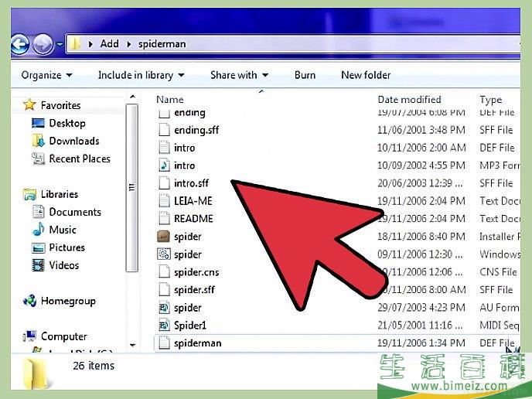The height and width of the screenshot is (399, 532).
Task: Click the spider installer package icon
Action: pyautogui.click(x=163, y=237)
